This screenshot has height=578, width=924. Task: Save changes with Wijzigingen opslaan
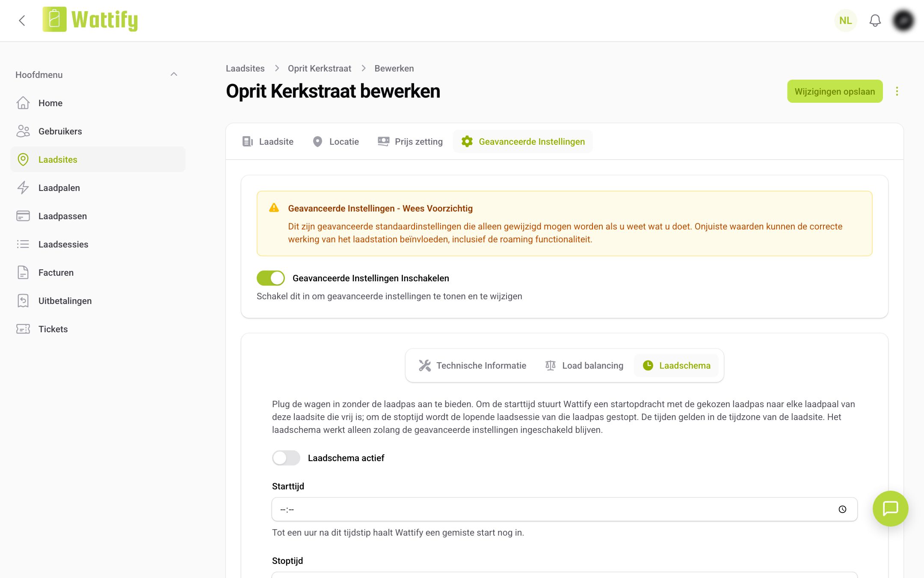pos(835,91)
